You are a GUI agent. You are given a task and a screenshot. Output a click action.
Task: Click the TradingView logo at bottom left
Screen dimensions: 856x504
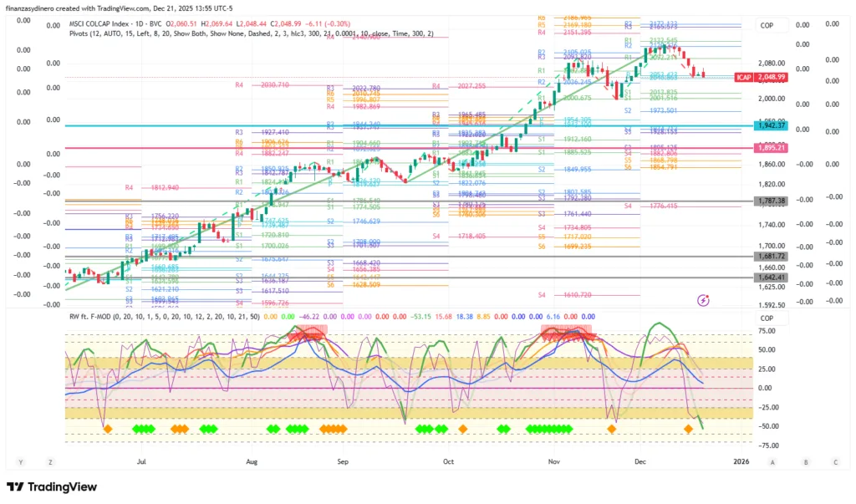51,487
